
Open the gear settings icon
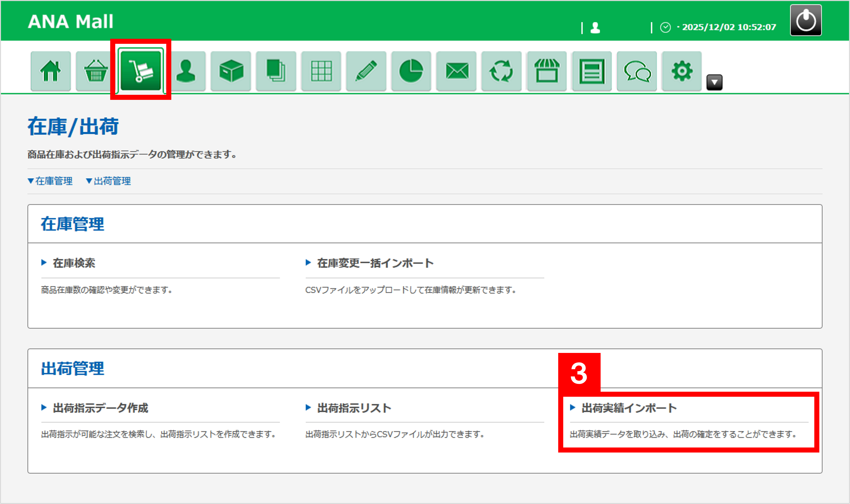point(682,71)
